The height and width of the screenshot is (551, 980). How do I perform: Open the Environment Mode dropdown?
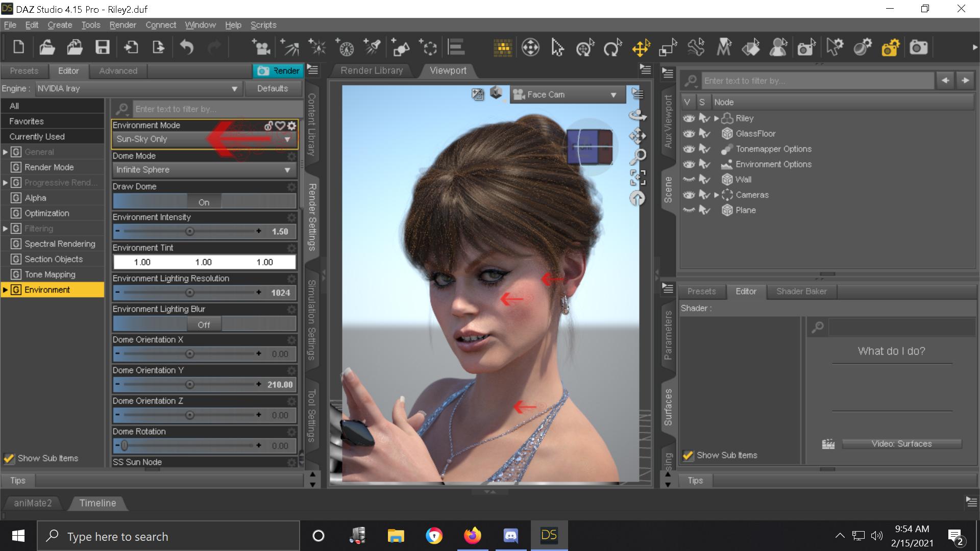[203, 139]
